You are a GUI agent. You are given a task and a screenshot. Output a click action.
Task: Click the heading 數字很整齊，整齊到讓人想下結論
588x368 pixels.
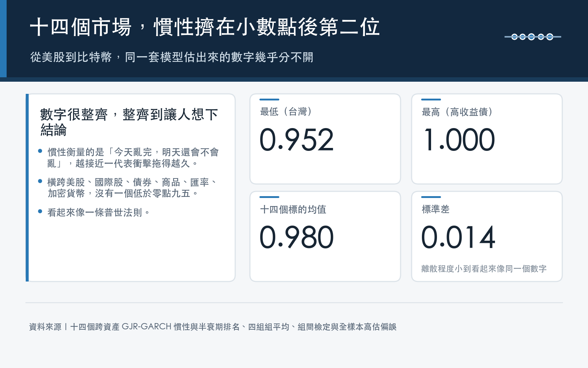click(x=129, y=122)
